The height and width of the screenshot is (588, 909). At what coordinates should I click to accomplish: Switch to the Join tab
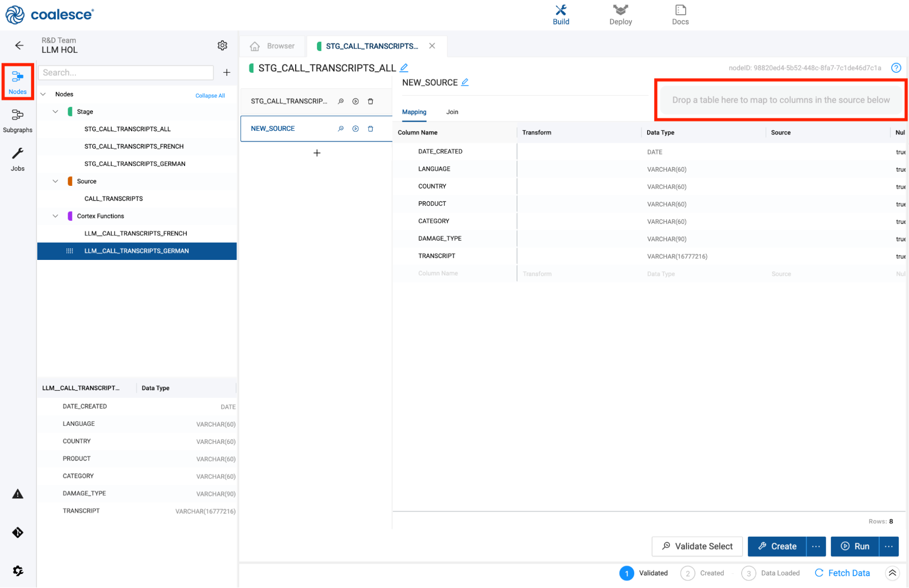pyautogui.click(x=452, y=112)
